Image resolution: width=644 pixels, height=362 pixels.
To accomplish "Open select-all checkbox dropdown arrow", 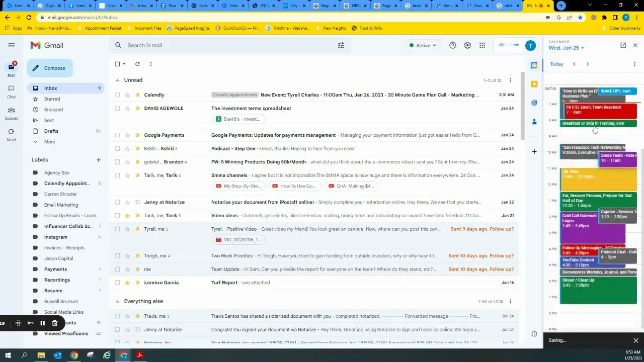I will 124,64.
